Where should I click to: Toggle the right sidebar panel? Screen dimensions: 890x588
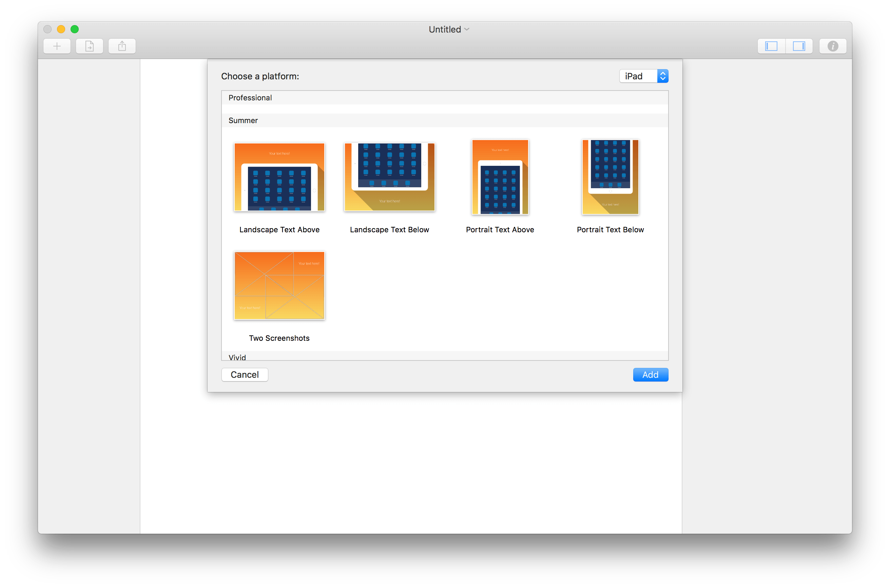point(799,46)
